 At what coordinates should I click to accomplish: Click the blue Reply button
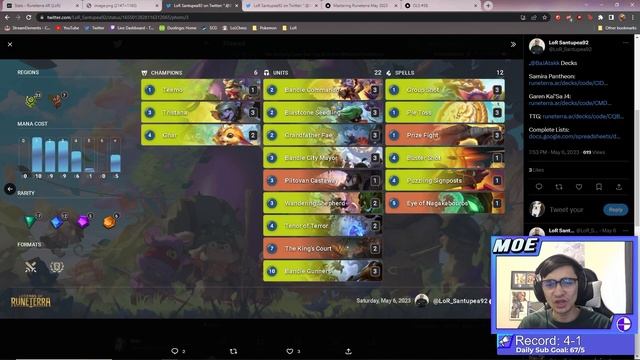click(616, 209)
